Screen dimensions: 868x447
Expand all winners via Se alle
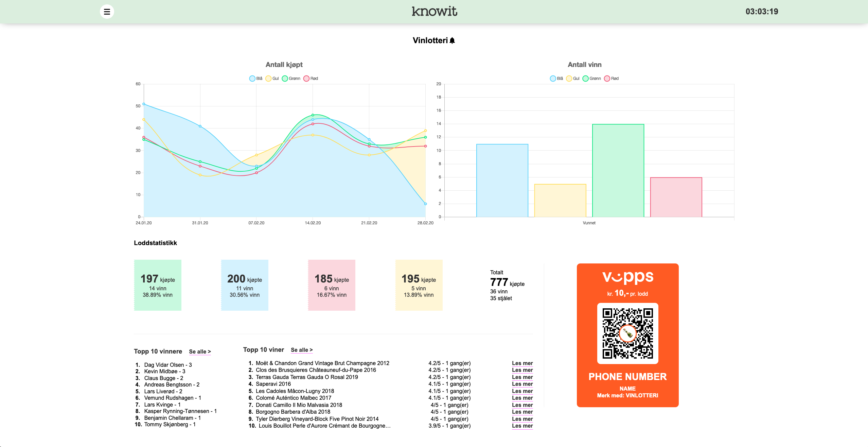coord(200,351)
